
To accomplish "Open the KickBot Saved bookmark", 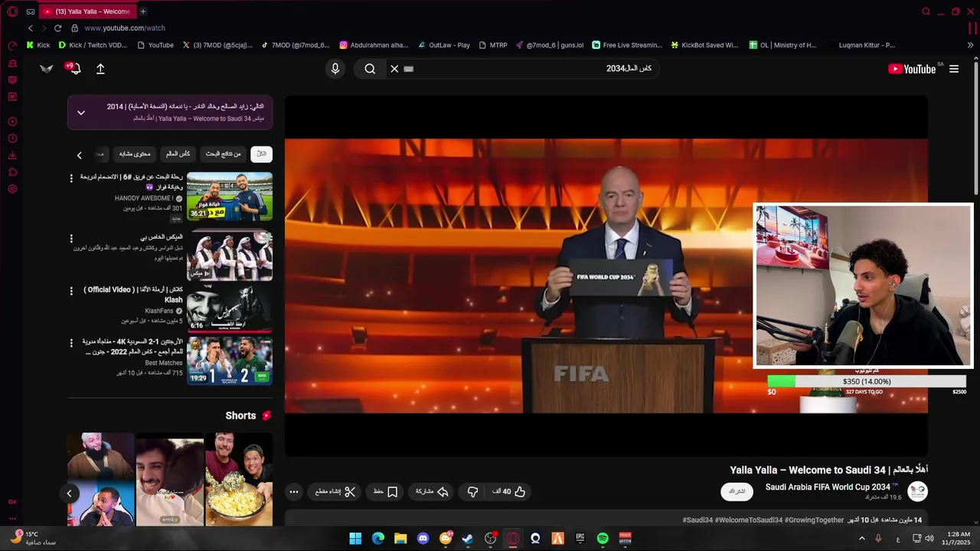I will (x=704, y=45).
